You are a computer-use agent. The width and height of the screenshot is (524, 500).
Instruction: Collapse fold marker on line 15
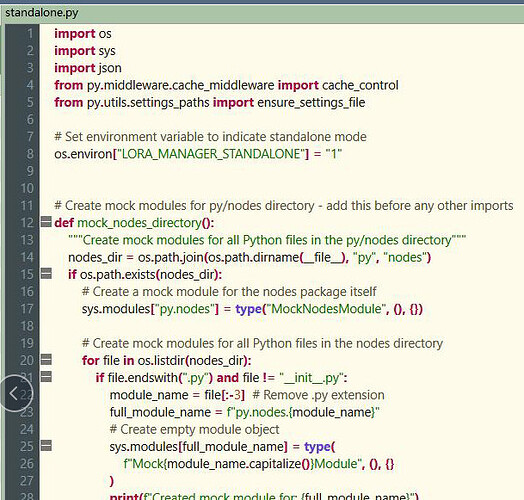pos(46,273)
